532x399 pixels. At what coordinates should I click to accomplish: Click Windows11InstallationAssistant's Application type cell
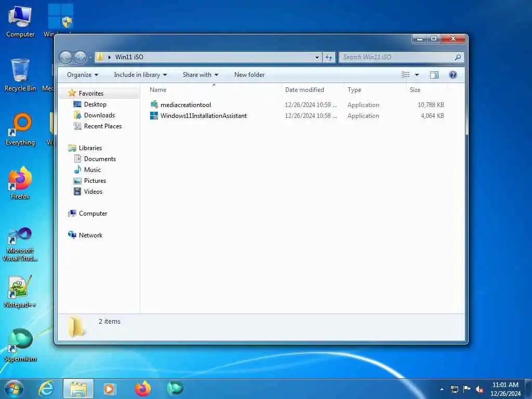(x=363, y=116)
